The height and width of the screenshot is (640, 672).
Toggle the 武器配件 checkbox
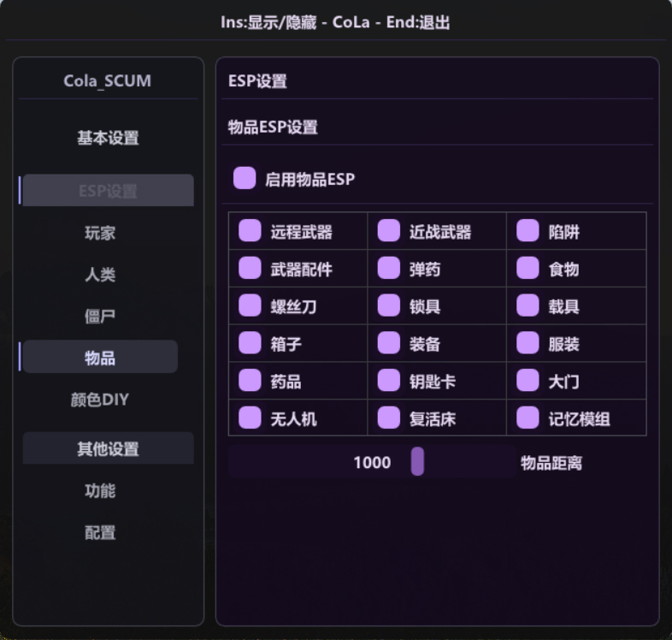pyautogui.click(x=250, y=268)
